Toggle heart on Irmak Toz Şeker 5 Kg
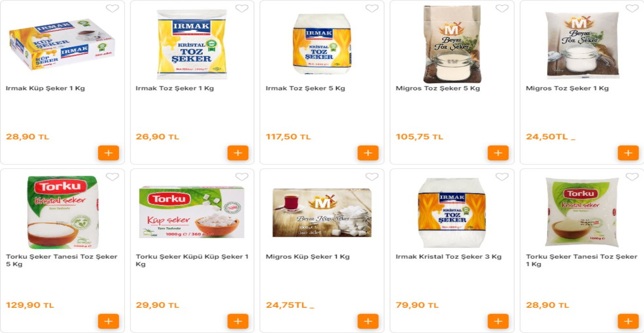The image size is (644, 333). point(372,9)
